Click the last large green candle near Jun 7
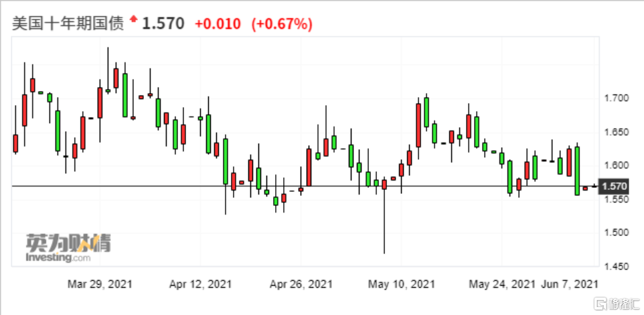Screen dimensions: 644x315 click(x=577, y=171)
